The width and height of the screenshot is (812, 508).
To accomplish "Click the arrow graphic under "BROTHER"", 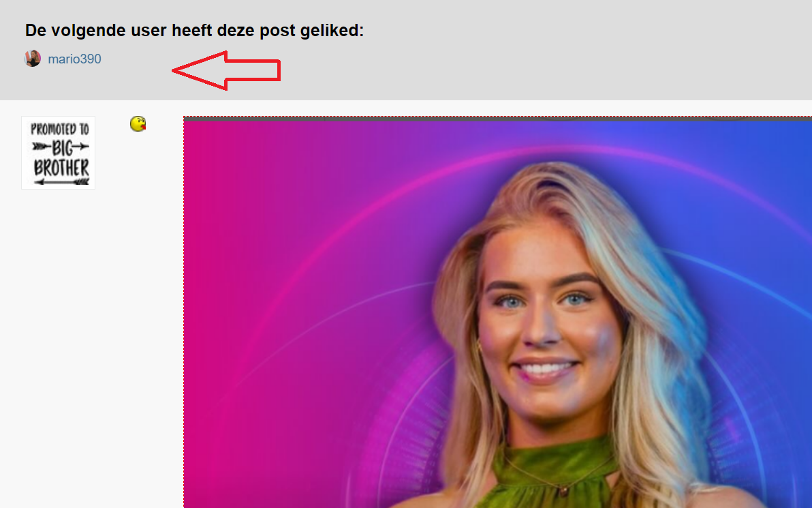I will (61, 181).
